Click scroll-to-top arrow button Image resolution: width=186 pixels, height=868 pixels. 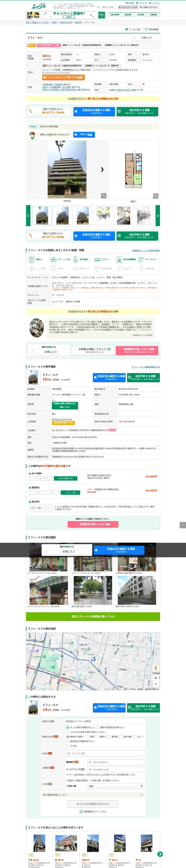click(183, 525)
